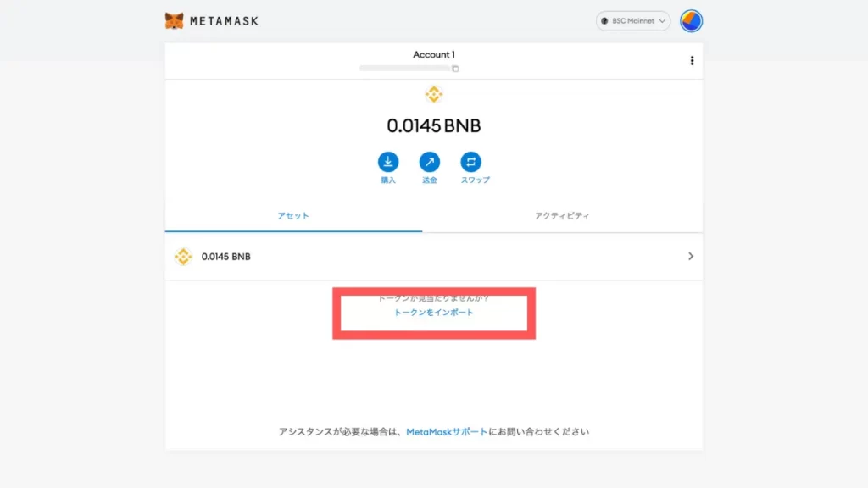This screenshot has height=488, width=868.
Task: Click the BNB icon in the asset row
Action: click(183, 257)
